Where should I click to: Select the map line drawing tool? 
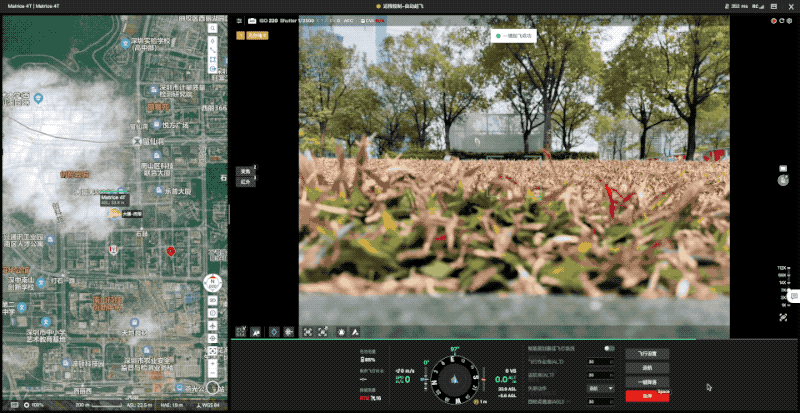coord(213,51)
